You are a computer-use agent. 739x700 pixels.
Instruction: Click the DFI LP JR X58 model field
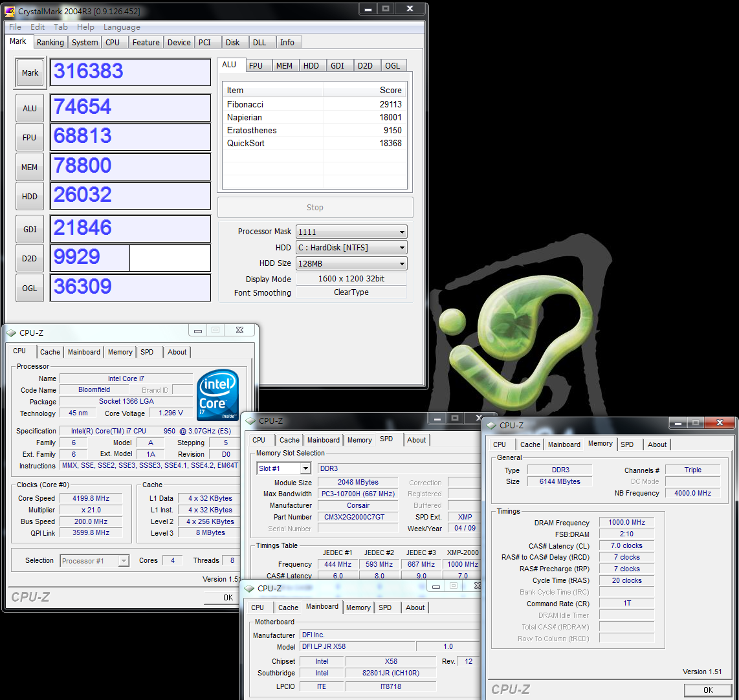click(357, 647)
